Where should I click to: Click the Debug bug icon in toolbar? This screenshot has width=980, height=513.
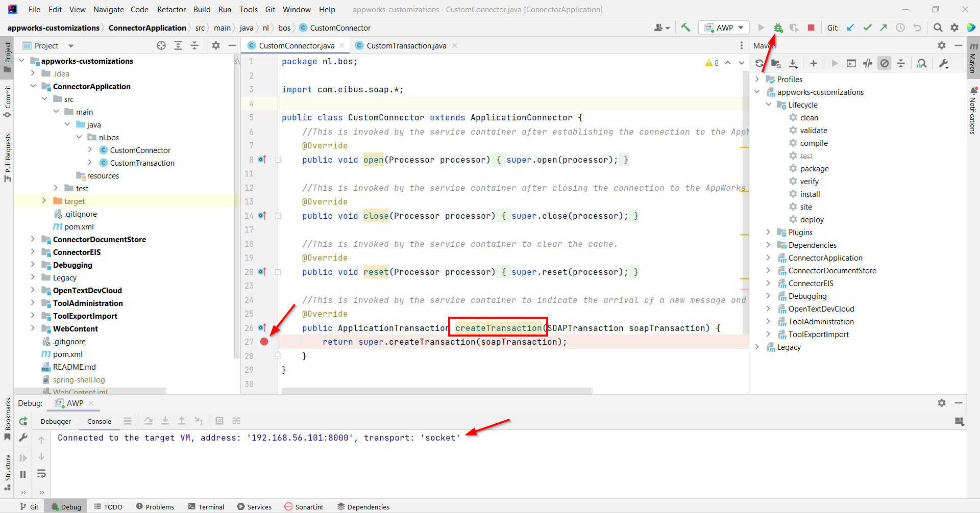777,28
